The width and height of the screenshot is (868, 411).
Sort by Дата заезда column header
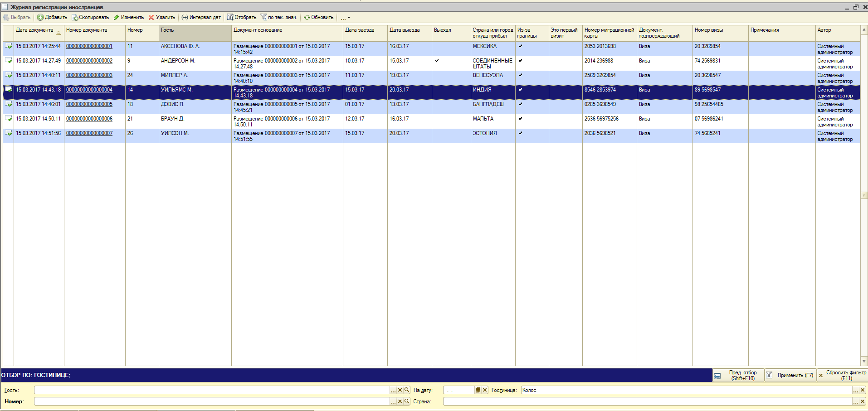[x=365, y=33]
